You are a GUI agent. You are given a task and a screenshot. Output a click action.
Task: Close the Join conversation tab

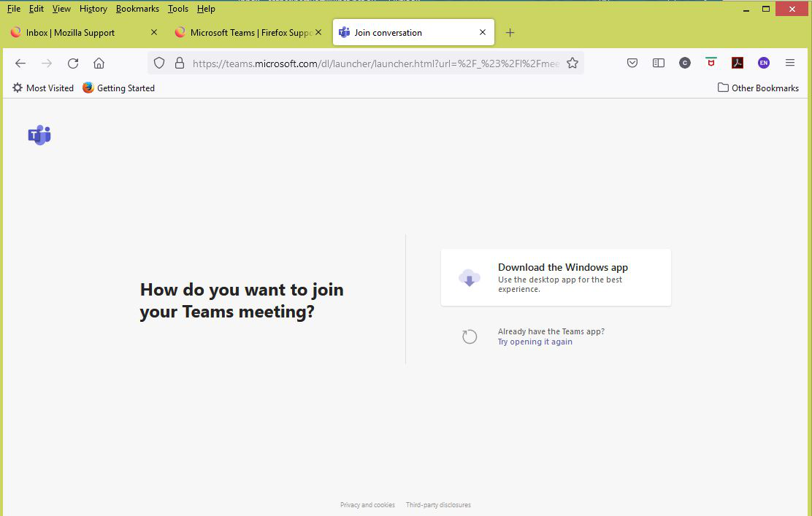[483, 33]
